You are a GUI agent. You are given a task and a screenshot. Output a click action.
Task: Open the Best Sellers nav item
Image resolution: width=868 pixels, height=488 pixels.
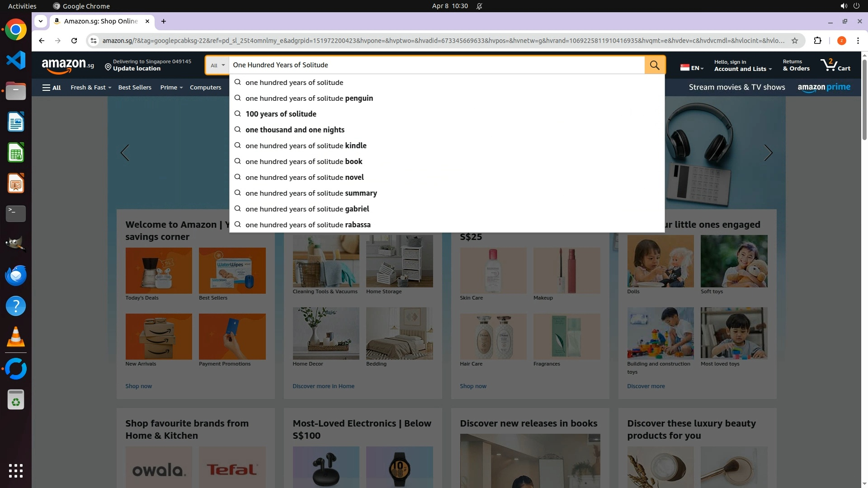[135, 88]
